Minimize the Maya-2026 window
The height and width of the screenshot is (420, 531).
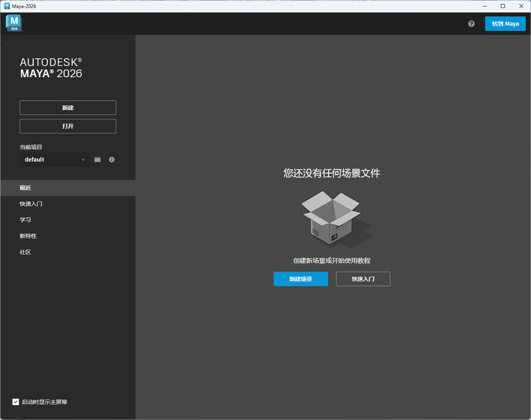[485, 6]
